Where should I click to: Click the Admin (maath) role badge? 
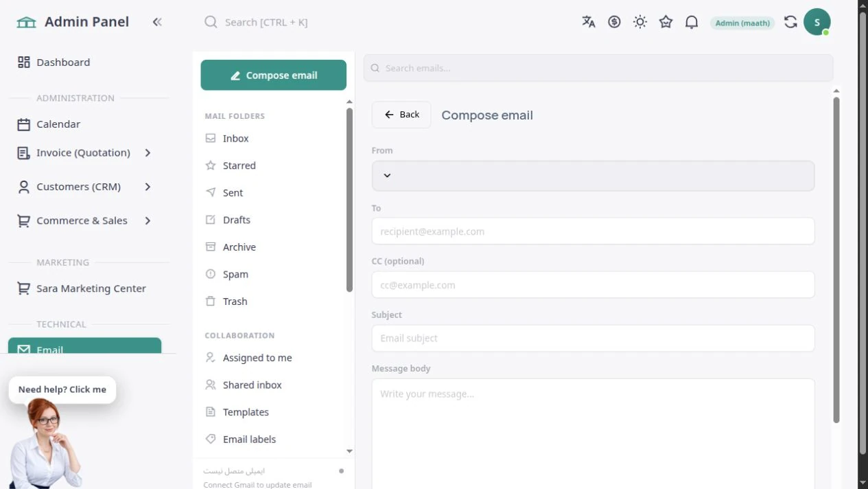coord(742,23)
